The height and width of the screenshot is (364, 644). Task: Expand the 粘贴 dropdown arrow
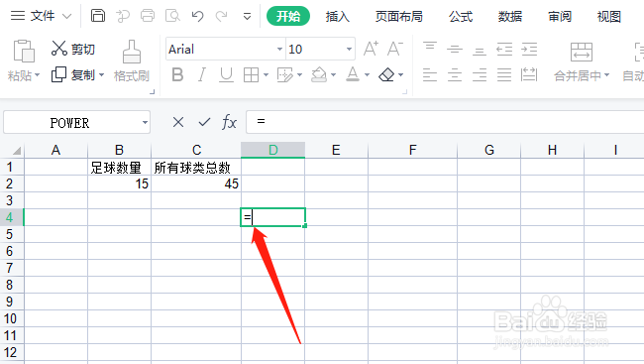point(37,75)
